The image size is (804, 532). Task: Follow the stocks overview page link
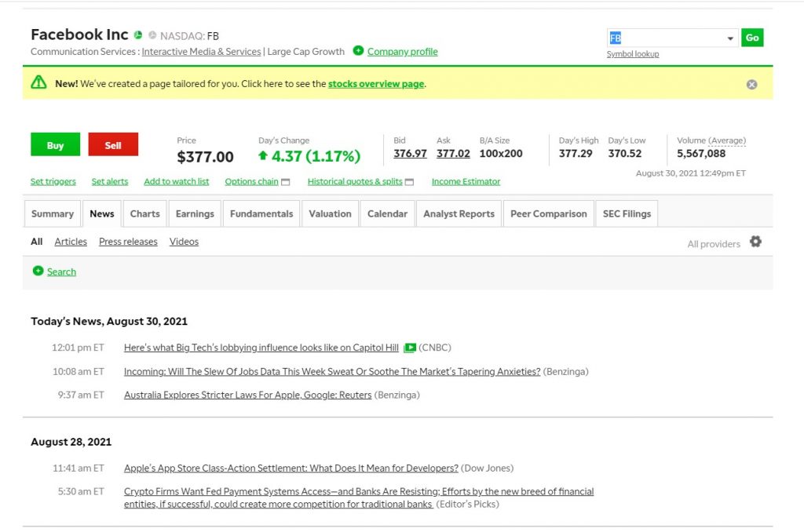click(376, 83)
